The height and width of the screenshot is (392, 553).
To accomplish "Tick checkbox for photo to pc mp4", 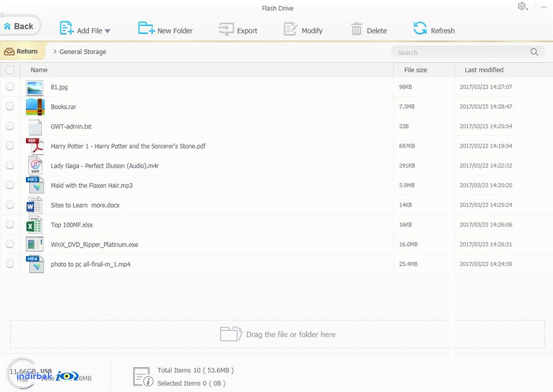I will coord(10,265).
